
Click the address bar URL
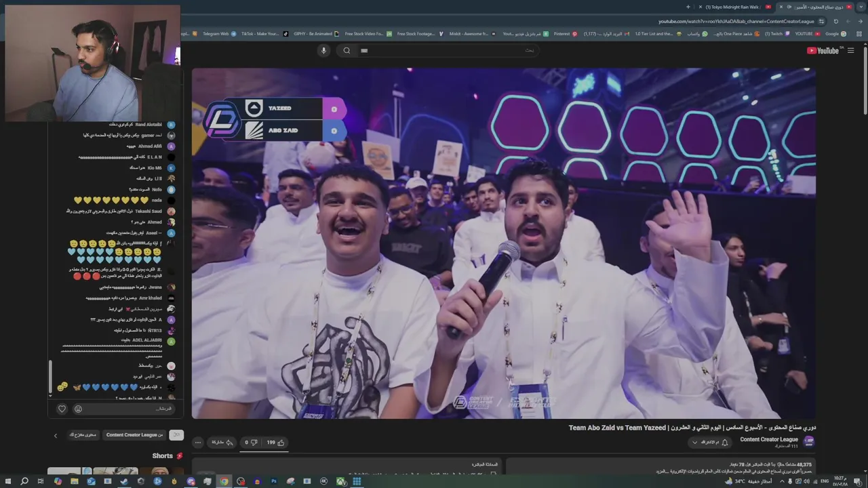[736, 22]
